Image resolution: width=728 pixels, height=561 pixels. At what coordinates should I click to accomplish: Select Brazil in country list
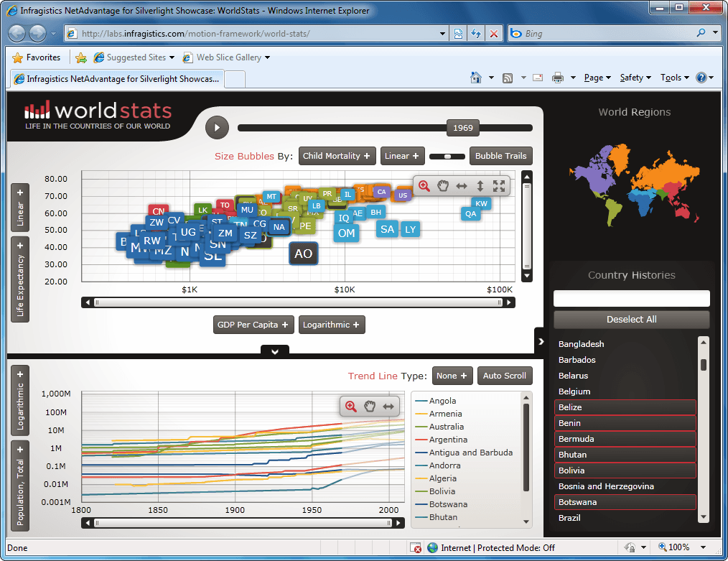point(625,518)
